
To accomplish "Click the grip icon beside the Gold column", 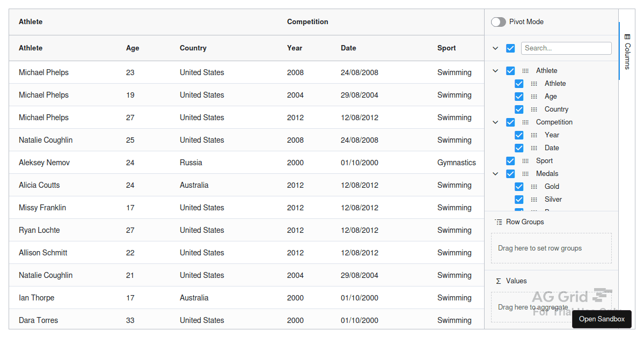I will pyautogui.click(x=533, y=186).
